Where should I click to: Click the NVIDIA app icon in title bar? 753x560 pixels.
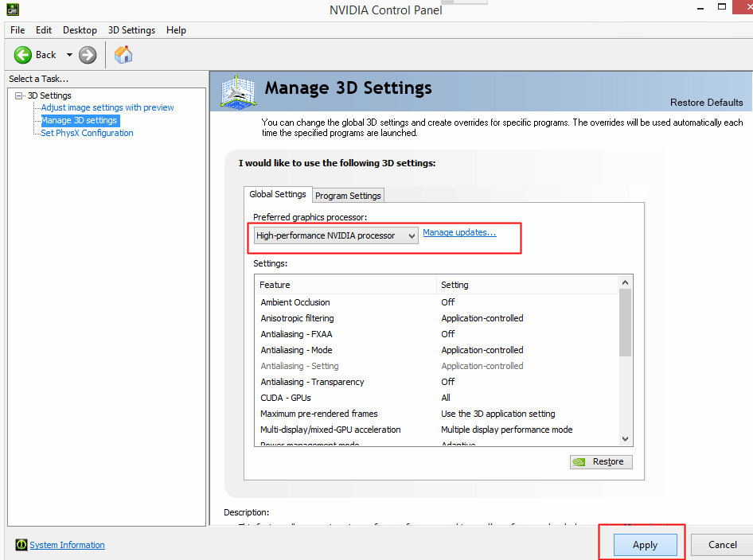[13, 9]
